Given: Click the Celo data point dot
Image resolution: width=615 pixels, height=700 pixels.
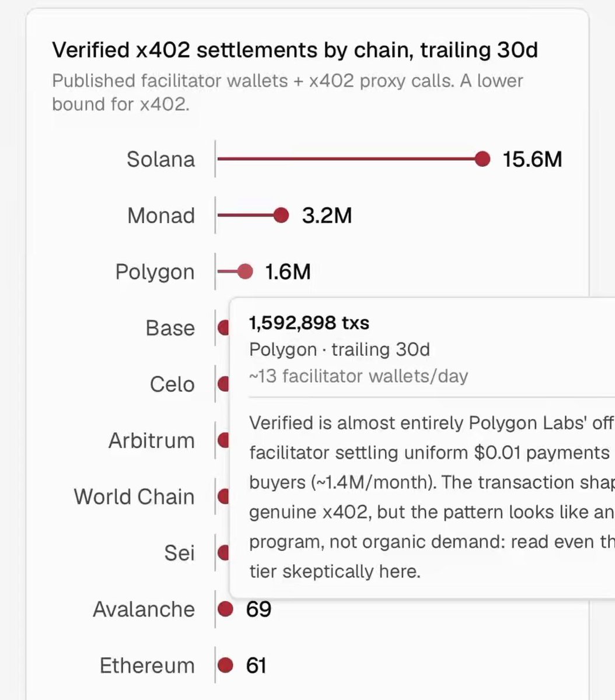Looking at the screenshot, I should 223,384.
